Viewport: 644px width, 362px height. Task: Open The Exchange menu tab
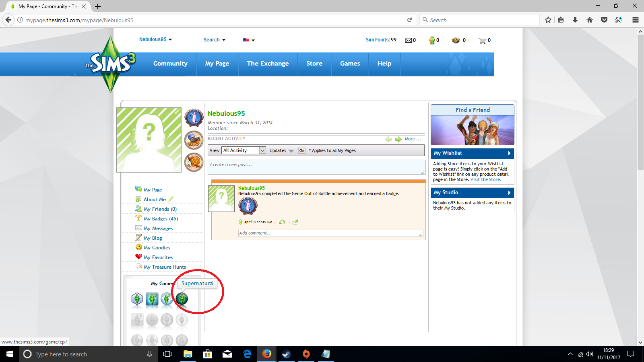[x=268, y=64]
